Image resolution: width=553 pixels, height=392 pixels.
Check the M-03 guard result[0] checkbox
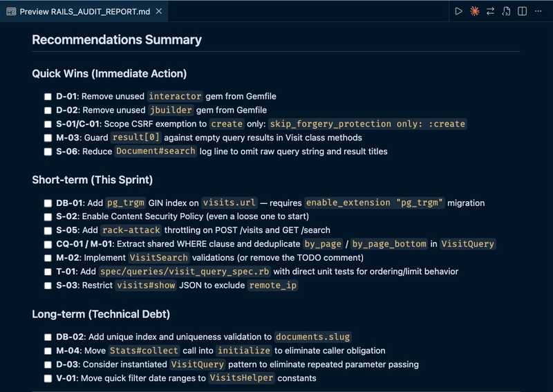(48, 138)
